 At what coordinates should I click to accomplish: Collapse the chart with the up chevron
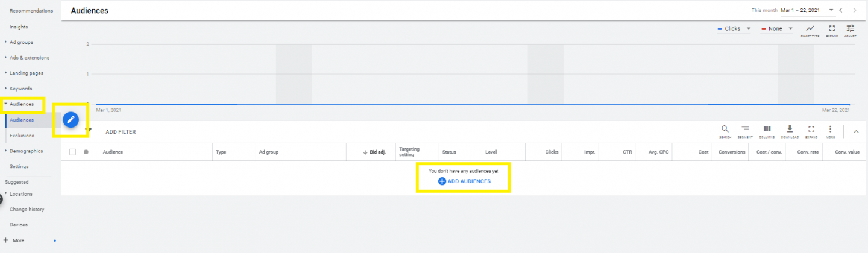point(856,131)
